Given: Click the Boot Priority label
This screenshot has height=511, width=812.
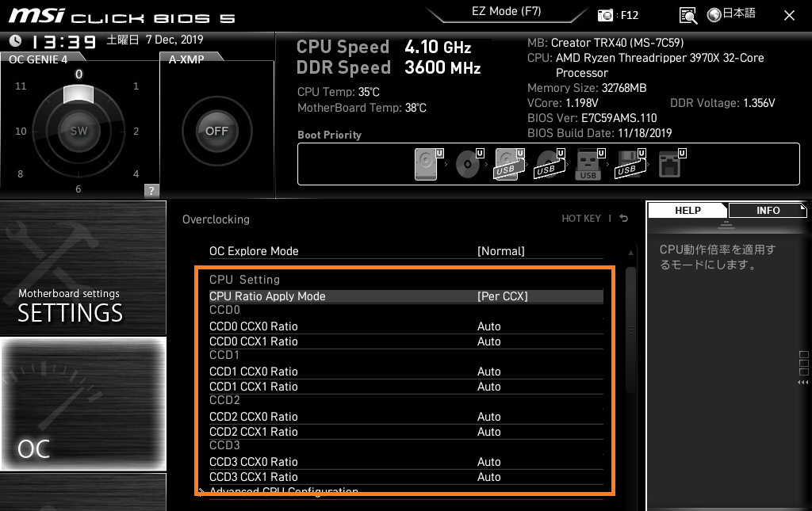Looking at the screenshot, I should 329,135.
